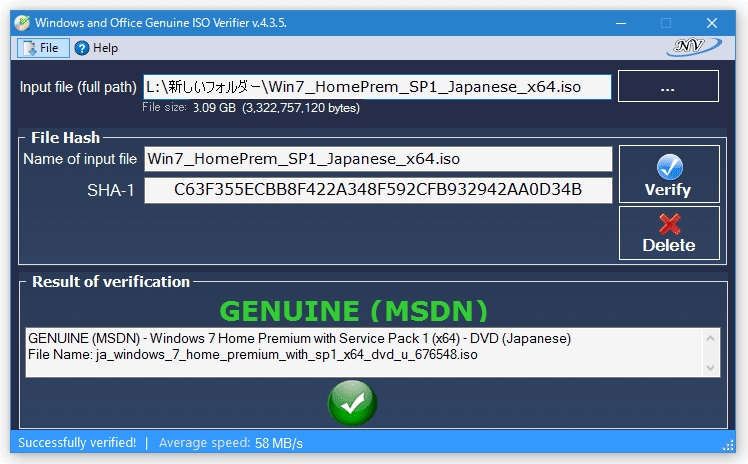Open the File menu

click(x=43, y=48)
